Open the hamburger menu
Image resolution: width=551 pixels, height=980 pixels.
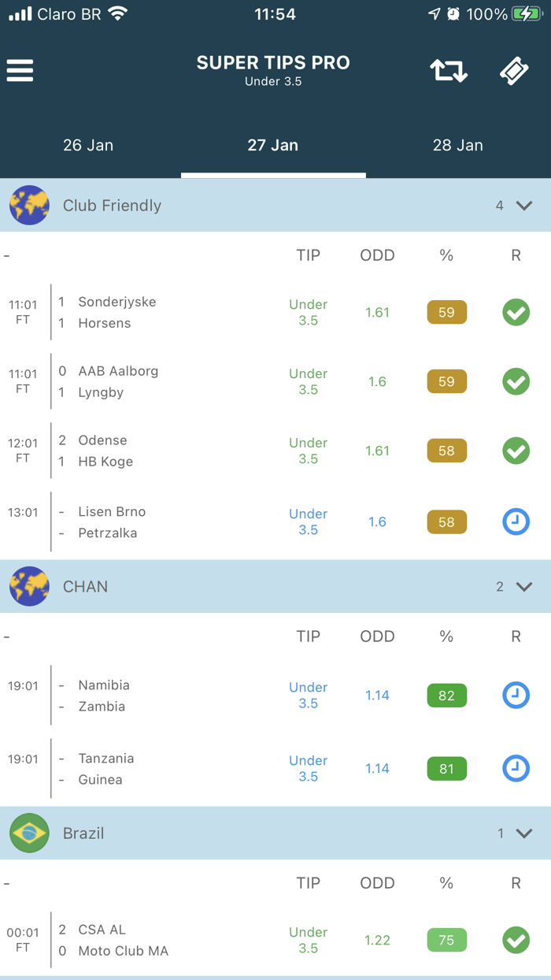coord(20,70)
